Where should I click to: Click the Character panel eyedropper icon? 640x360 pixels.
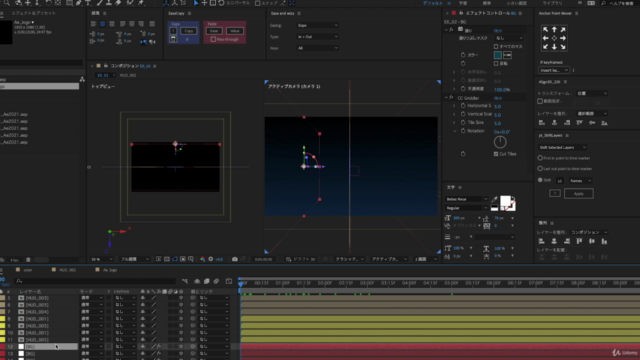(x=495, y=199)
